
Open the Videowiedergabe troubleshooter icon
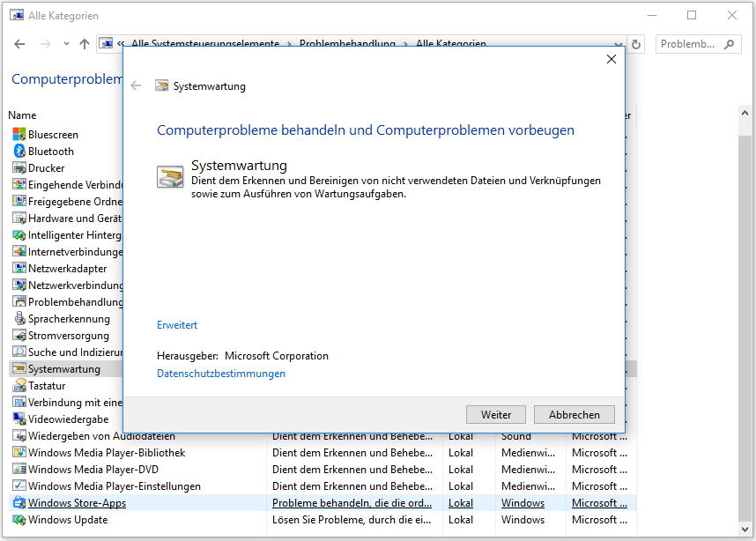(x=19, y=419)
